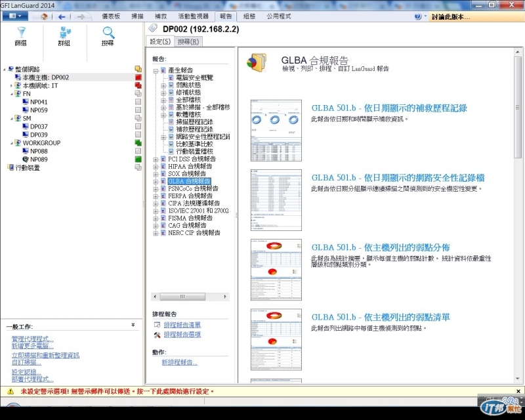Select NP089 computer in tree
The image size is (525, 420).
(39, 159)
